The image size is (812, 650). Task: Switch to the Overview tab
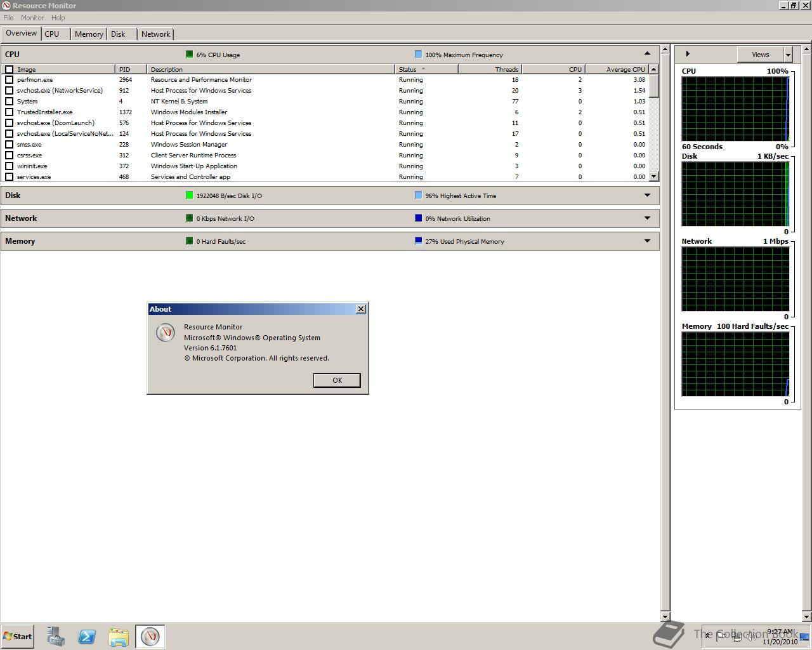[x=22, y=34]
